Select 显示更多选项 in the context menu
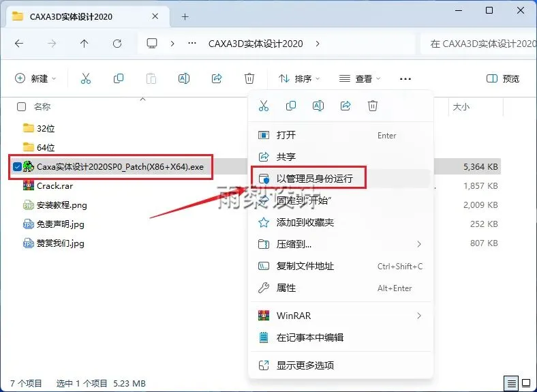Screen dimensions: 537x392 341,365
